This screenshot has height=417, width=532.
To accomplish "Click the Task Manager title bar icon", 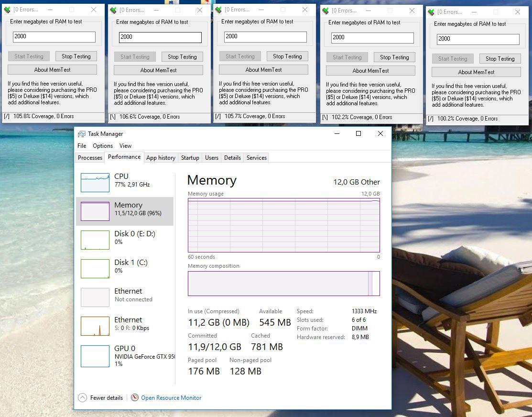I will tap(82, 134).
